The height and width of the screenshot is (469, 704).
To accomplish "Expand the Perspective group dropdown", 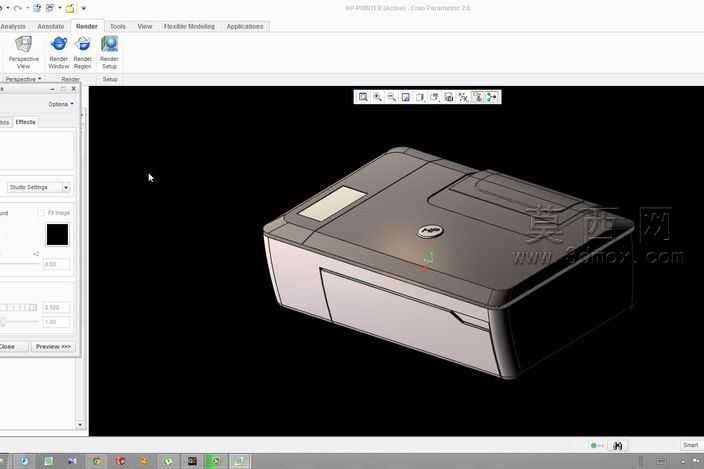I will 23,79.
